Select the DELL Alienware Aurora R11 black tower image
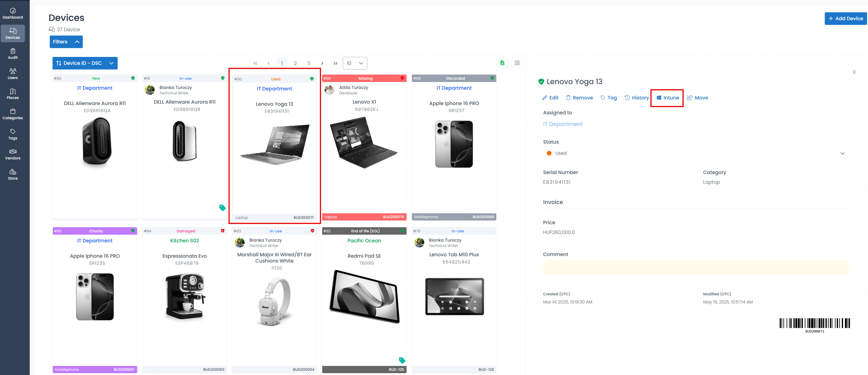 (97, 142)
